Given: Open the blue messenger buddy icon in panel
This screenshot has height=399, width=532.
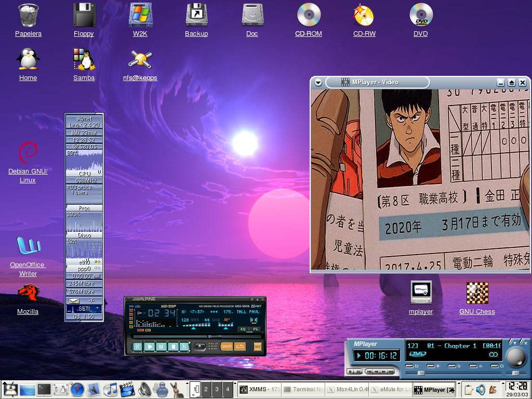Looking at the screenshot, I should 160,390.
